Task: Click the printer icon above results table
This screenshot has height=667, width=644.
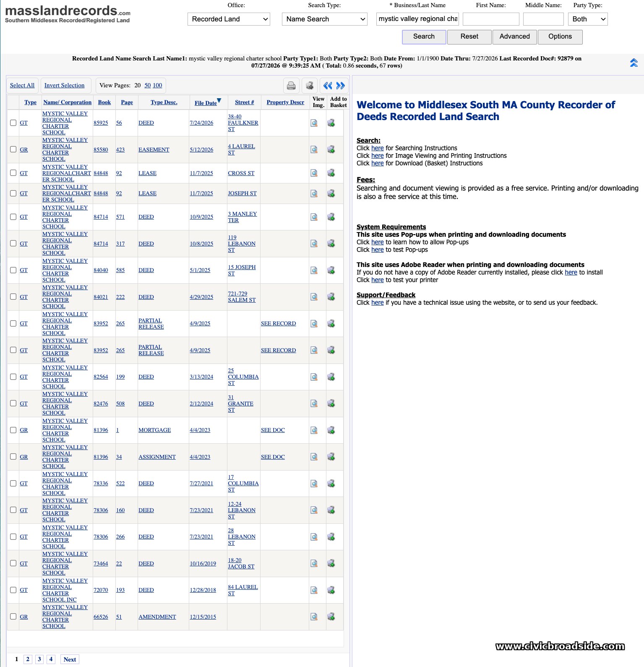Action: (291, 86)
